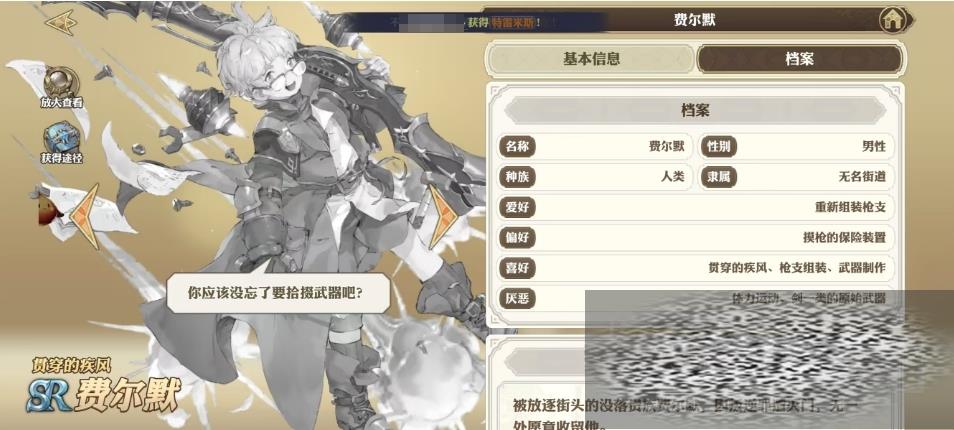Go to previous character with left arrow

tap(85, 216)
